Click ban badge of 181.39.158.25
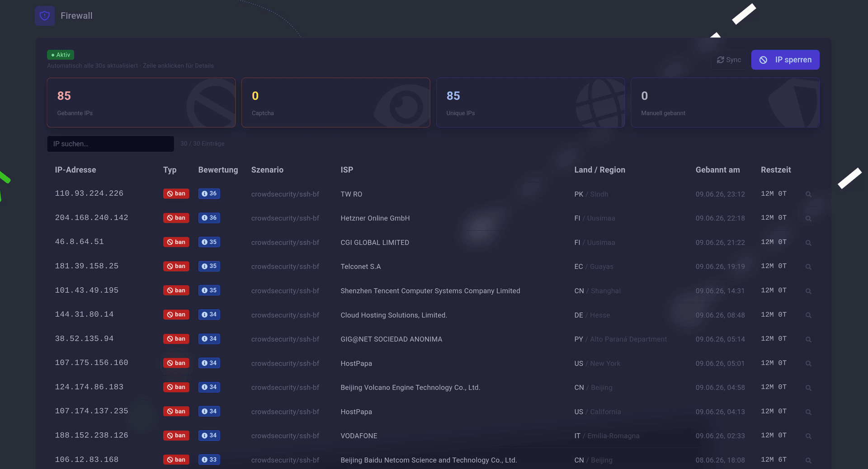Screen dimensions: 868x469 click(x=176, y=266)
